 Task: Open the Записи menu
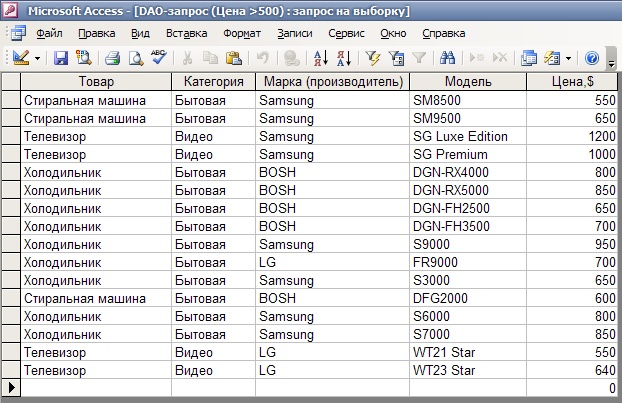(295, 33)
